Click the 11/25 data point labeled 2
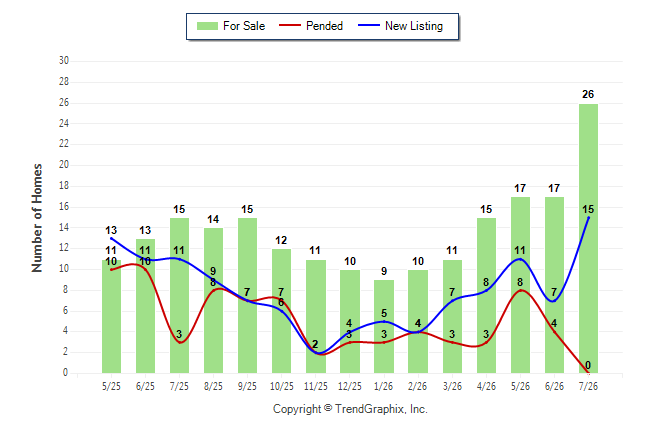646x434 pixels. (x=316, y=352)
